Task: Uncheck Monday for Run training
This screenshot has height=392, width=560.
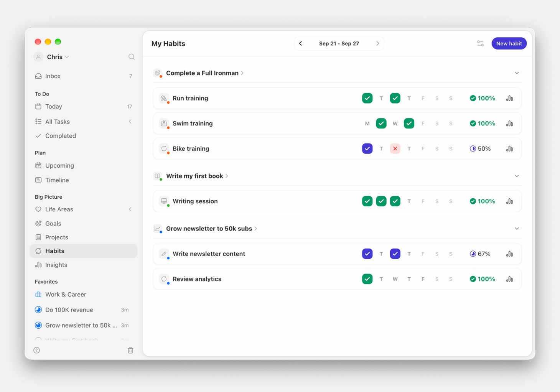Action: click(367, 98)
